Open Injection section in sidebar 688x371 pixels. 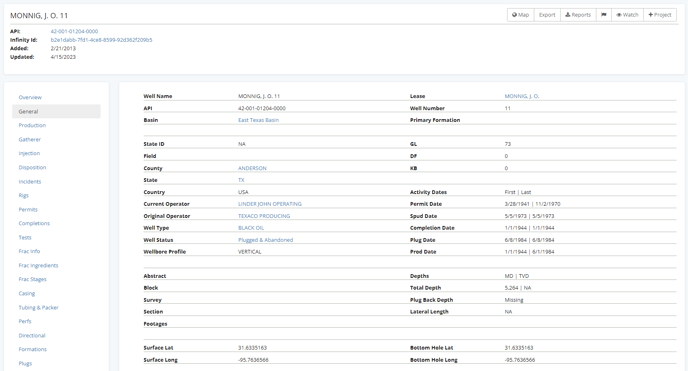pos(29,153)
